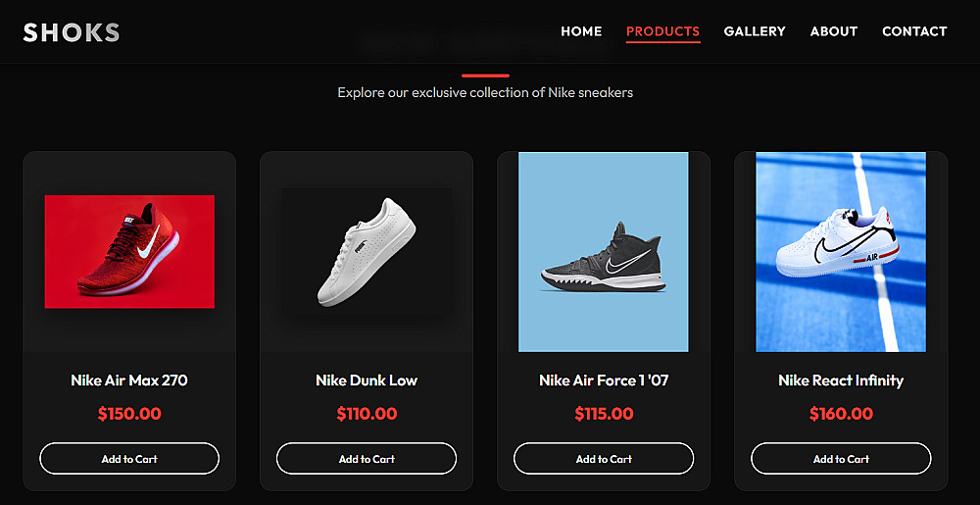The image size is (980, 505).
Task: Add Nike Air Max 270 to cart
Action: coord(129,459)
